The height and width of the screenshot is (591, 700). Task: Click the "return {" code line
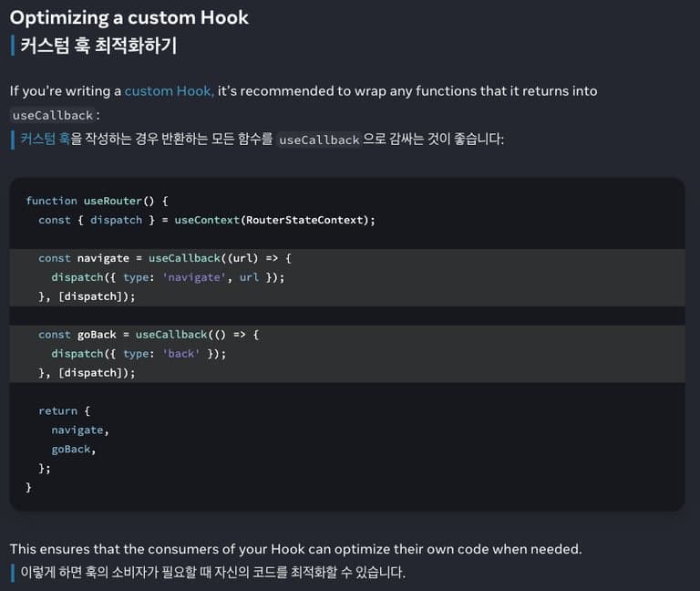[x=64, y=411]
